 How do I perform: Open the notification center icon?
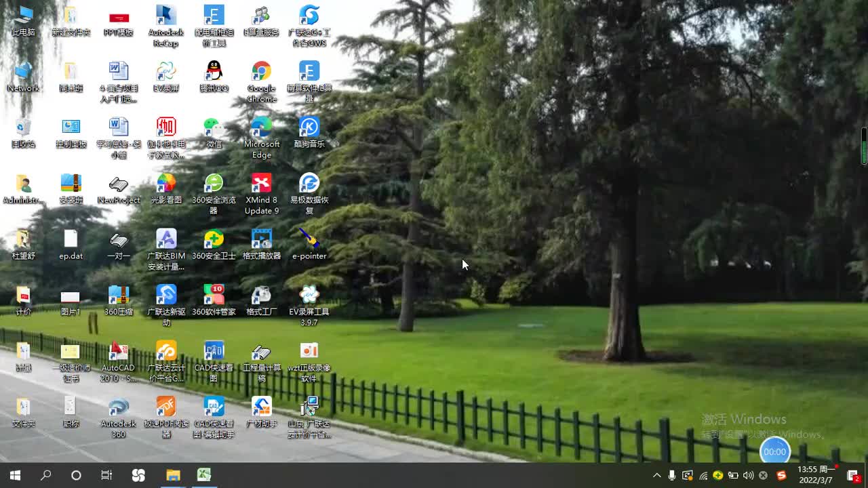click(x=853, y=476)
